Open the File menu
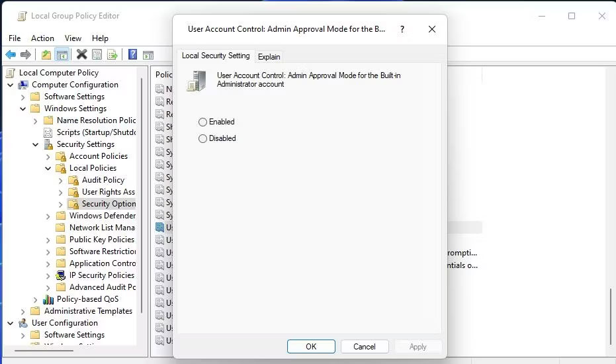The width and height of the screenshot is (616, 364). 15,38
